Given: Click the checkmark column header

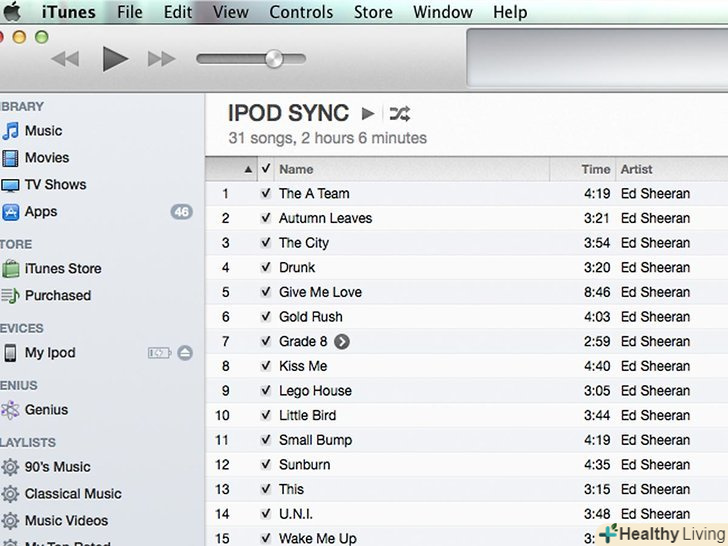Looking at the screenshot, I should tap(266, 169).
